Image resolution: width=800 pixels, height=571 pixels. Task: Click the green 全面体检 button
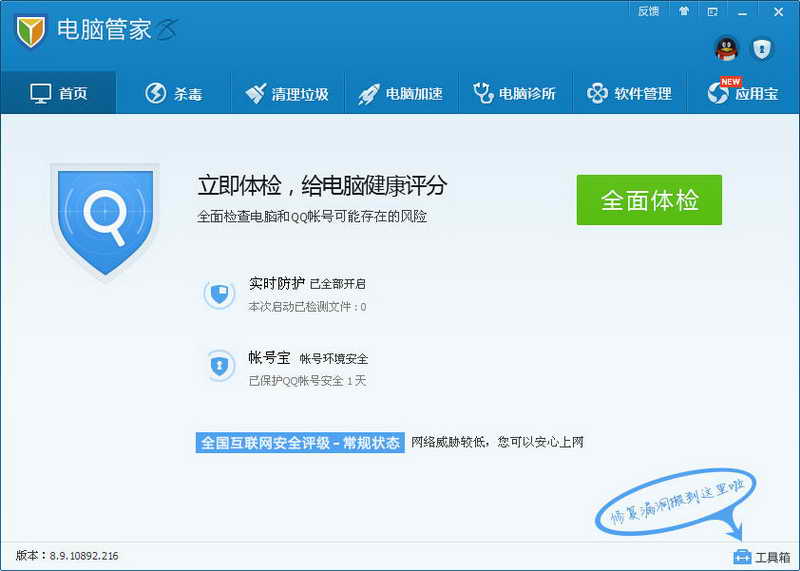coord(649,200)
